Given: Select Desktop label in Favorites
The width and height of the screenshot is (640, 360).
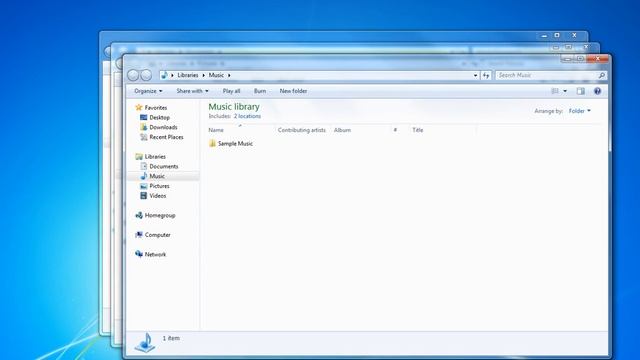Looking at the screenshot, I should tap(160, 118).
